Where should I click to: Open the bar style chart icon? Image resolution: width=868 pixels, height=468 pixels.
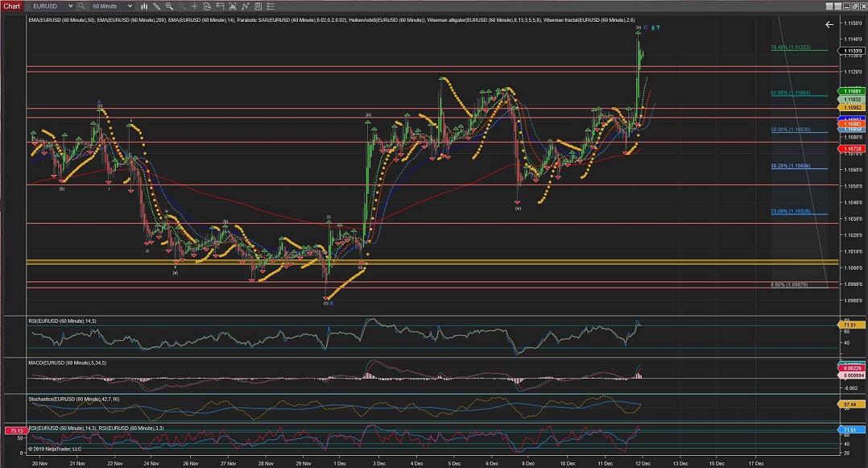[144, 6]
